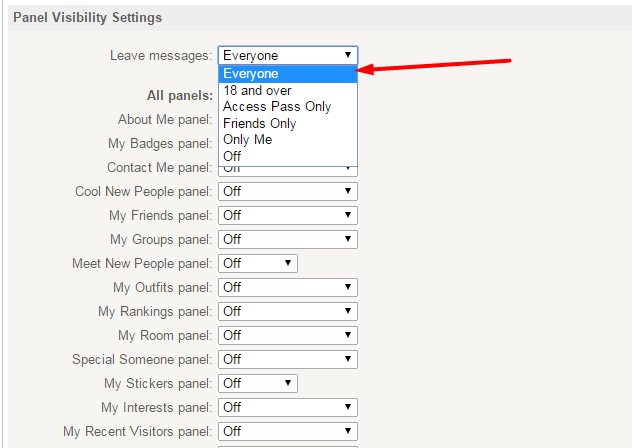Click the My Recent Visitors panel label

point(137,432)
